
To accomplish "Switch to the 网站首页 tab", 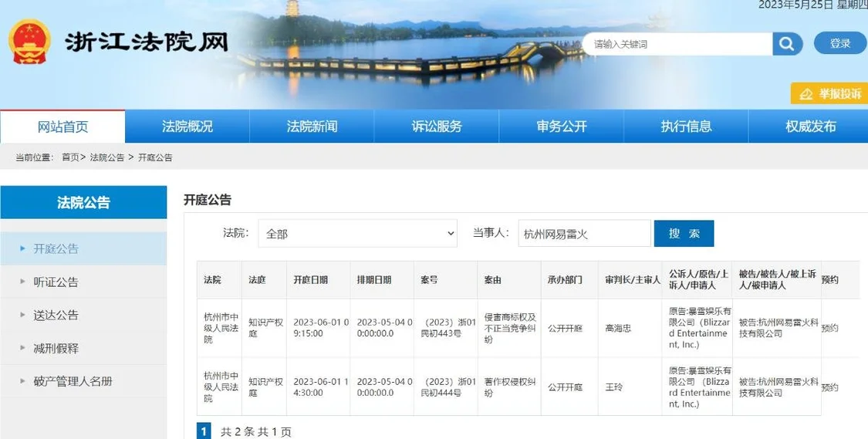I will pos(62,127).
